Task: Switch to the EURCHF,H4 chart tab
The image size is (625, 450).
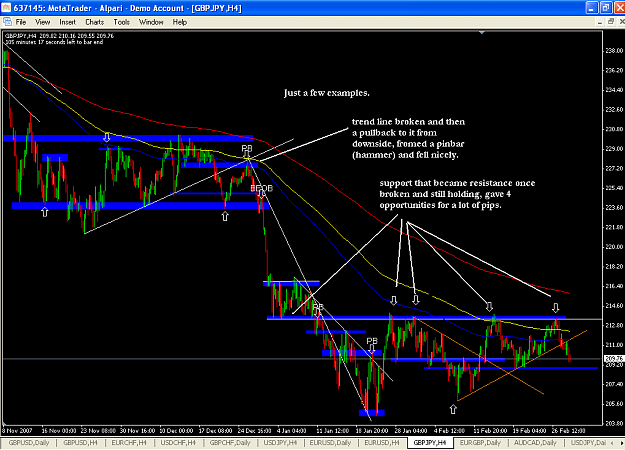Action: coord(129,442)
